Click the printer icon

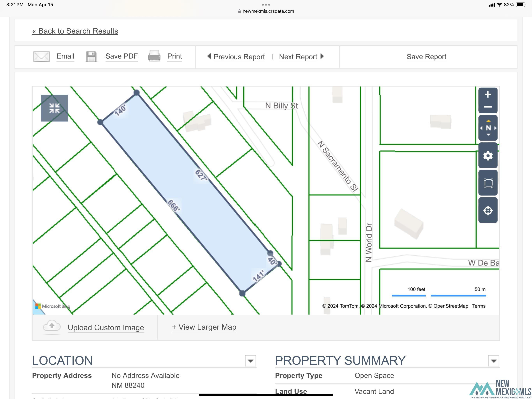click(x=154, y=56)
